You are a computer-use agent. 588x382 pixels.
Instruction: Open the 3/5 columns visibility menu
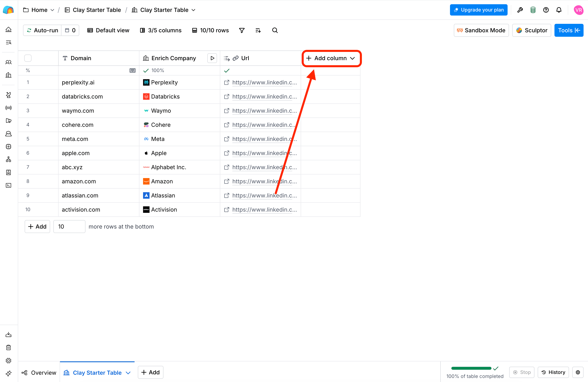click(x=161, y=30)
